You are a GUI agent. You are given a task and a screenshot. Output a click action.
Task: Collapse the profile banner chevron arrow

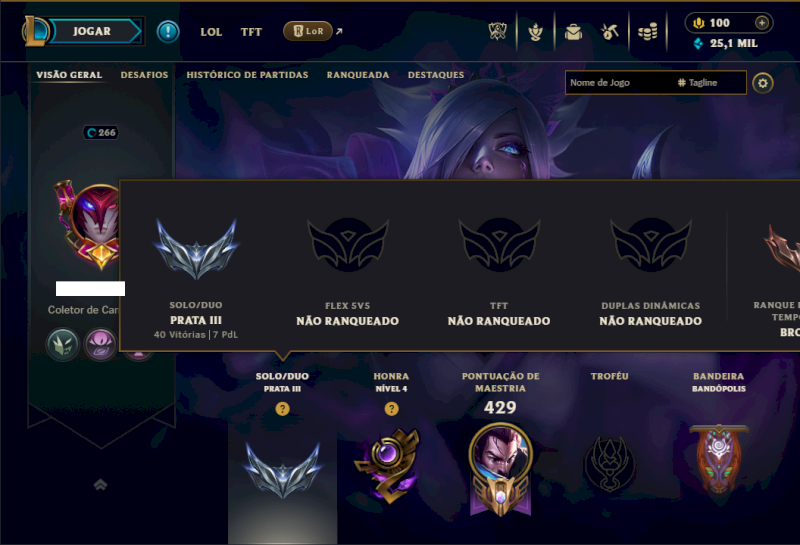pyautogui.click(x=101, y=484)
